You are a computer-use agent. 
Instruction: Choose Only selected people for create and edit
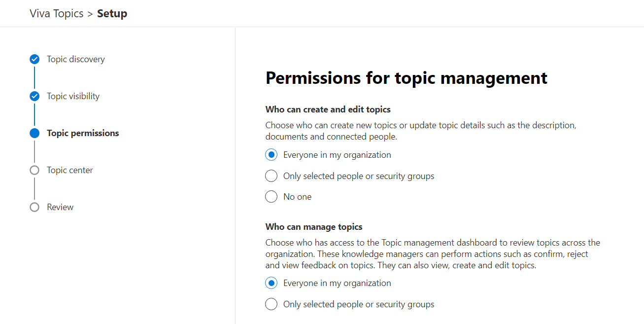(x=271, y=176)
